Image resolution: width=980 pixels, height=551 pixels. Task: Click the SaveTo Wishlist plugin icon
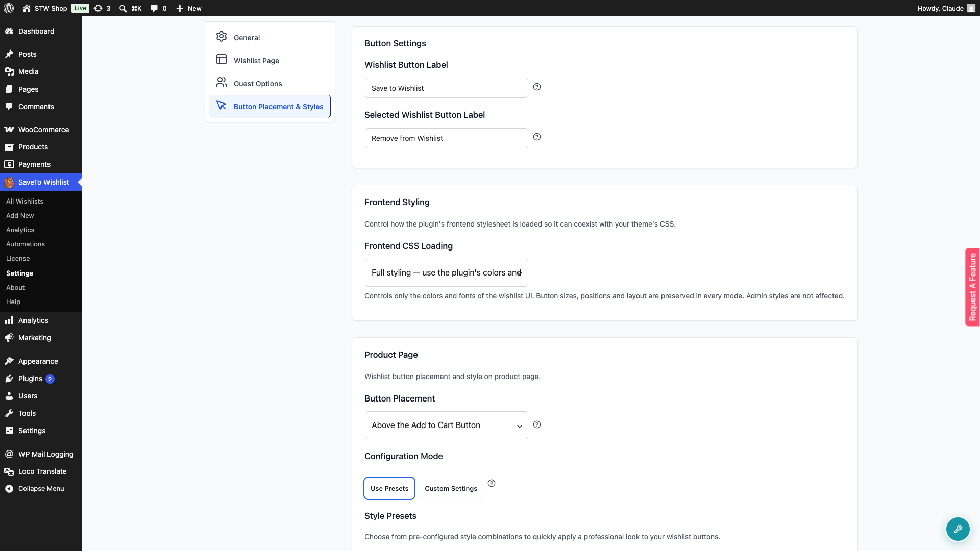point(9,182)
